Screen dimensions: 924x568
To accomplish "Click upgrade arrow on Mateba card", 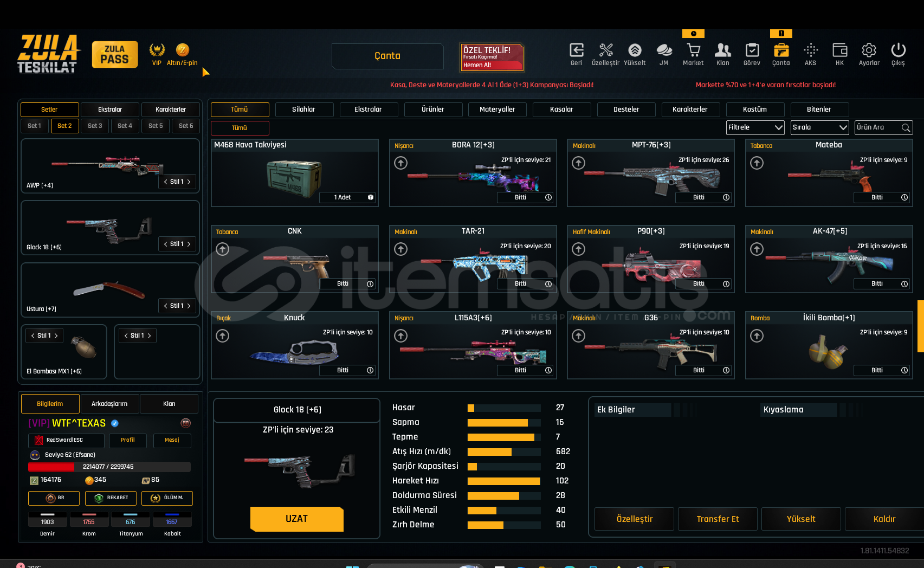I will (x=757, y=163).
